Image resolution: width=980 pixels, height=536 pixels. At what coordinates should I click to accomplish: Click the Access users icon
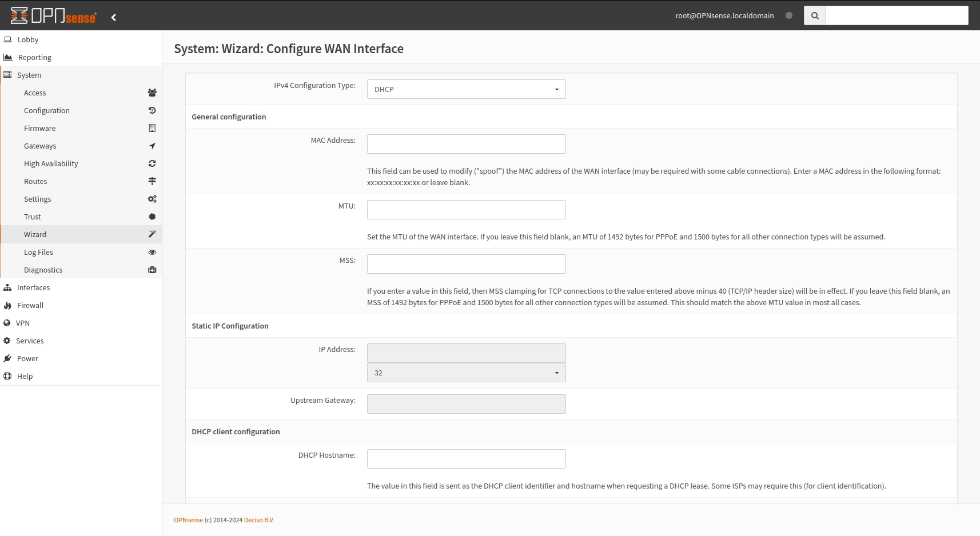point(152,93)
